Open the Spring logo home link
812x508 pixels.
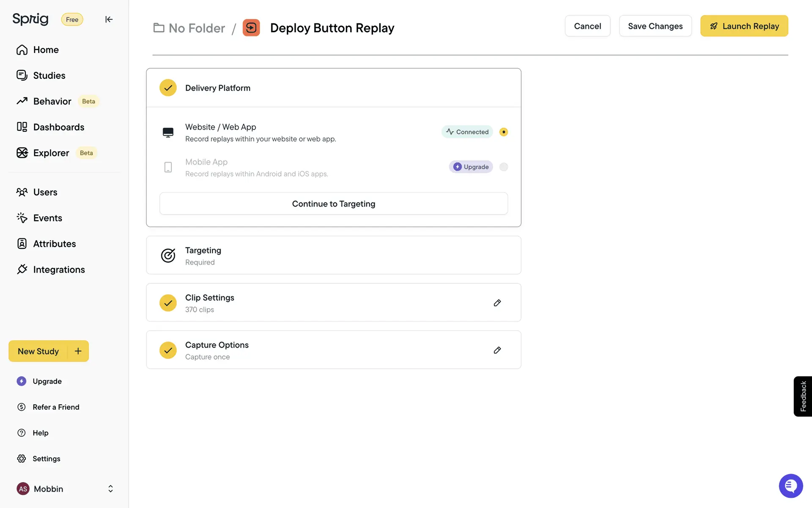[30, 19]
